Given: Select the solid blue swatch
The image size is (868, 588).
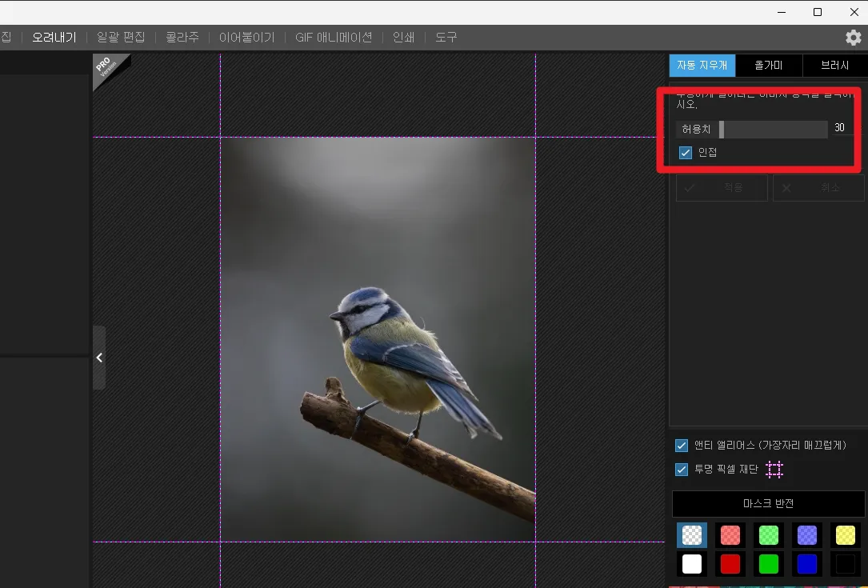Looking at the screenshot, I should (806, 564).
